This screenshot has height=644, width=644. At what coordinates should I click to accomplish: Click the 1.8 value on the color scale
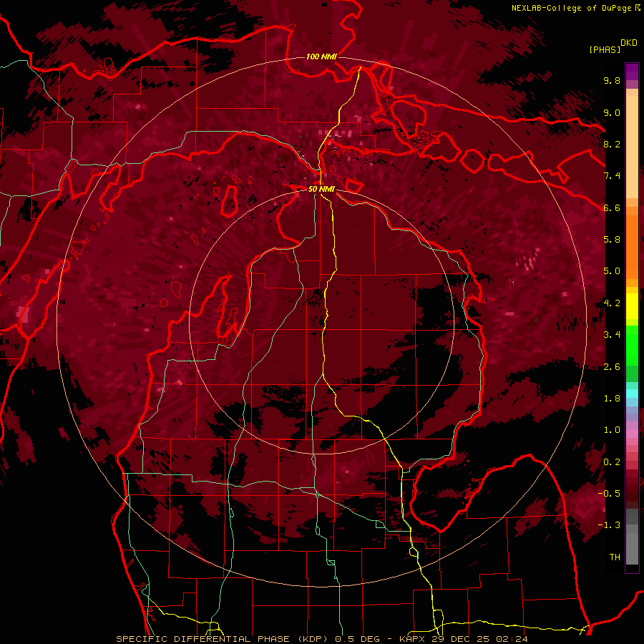[612, 399]
